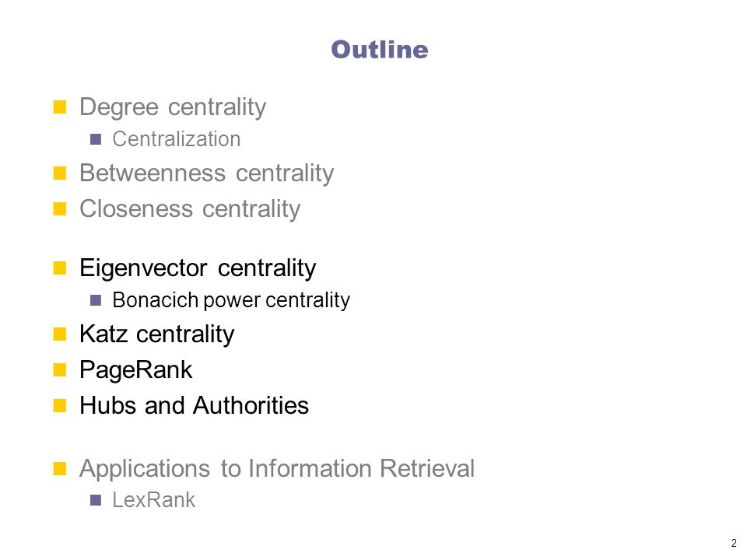Click the slide number 2
The height and width of the screenshot is (560, 747).
734,544
